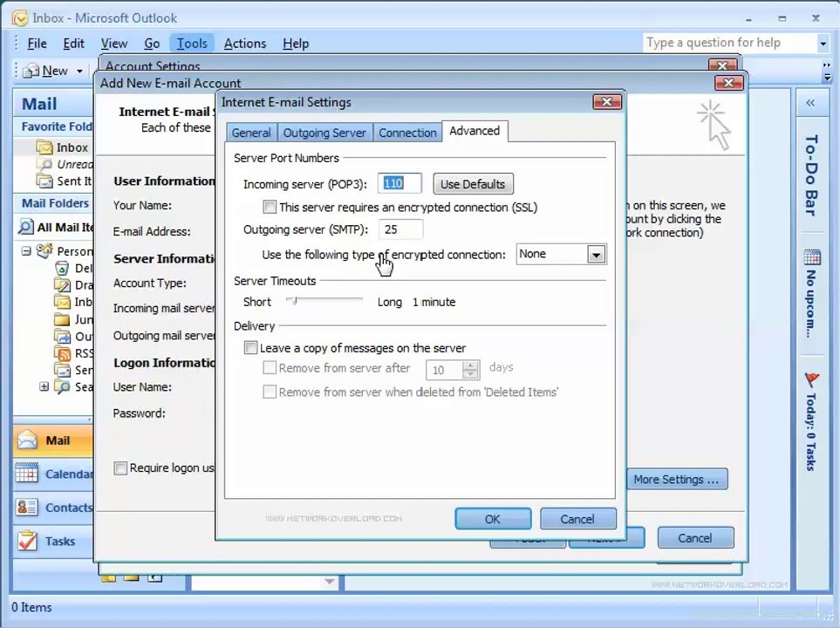Open the Help menu
The image size is (840, 628).
point(296,44)
